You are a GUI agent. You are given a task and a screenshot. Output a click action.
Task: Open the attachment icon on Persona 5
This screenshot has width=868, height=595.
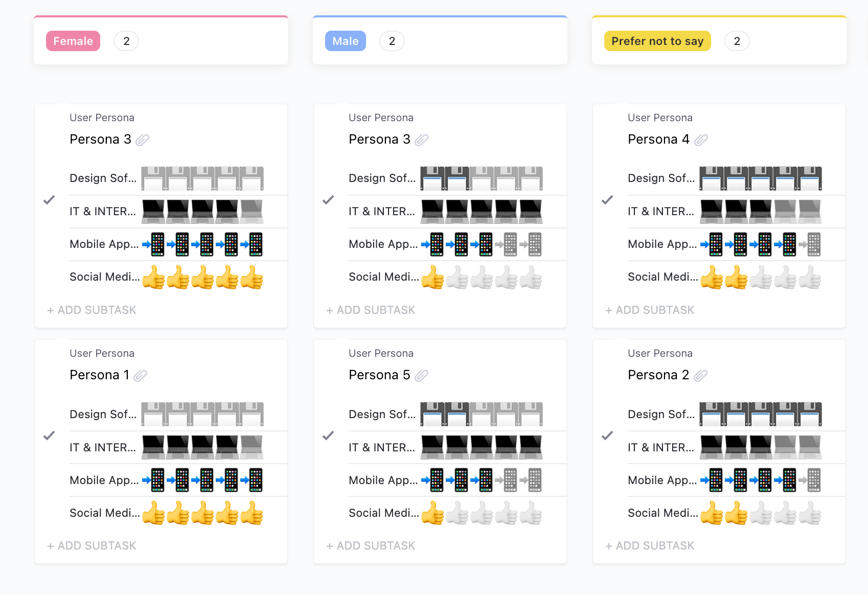click(421, 376)
